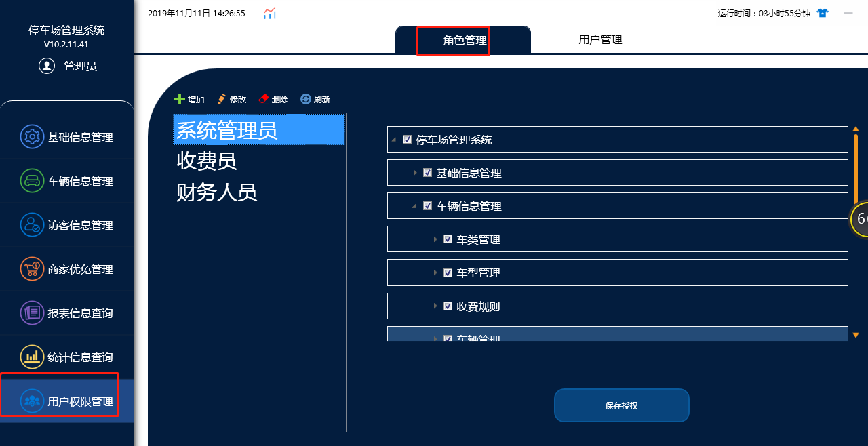This screenshot has width=868, height=446.
Task: Click the 车辆信息管理 car icon
Action: [x=32, y=181]
